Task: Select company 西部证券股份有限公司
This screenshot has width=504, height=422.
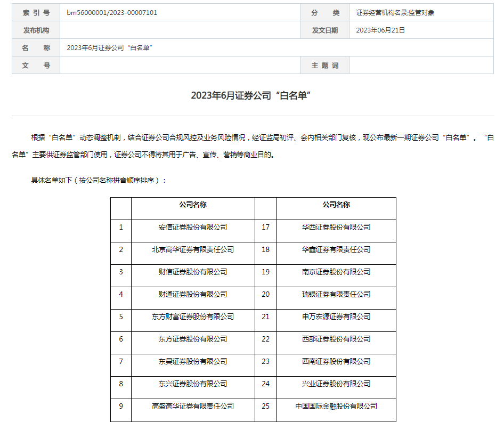Action: (x=336, y=339)
